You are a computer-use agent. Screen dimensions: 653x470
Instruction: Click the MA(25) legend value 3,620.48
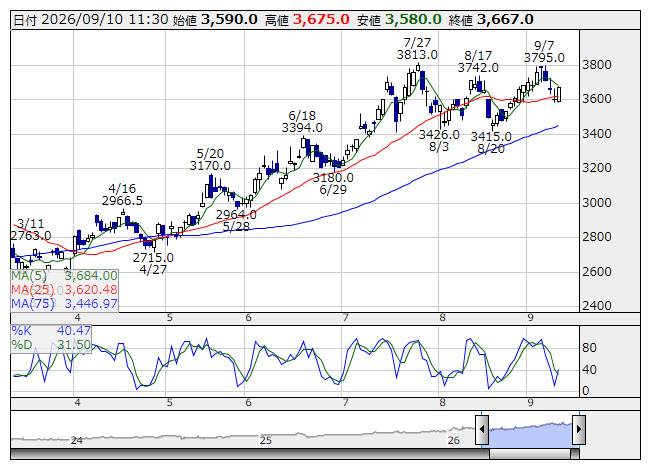point(91,290)
